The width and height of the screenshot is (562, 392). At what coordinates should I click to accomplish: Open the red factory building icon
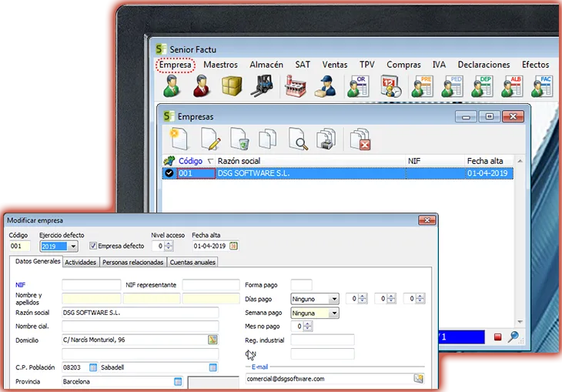(296, 86)
